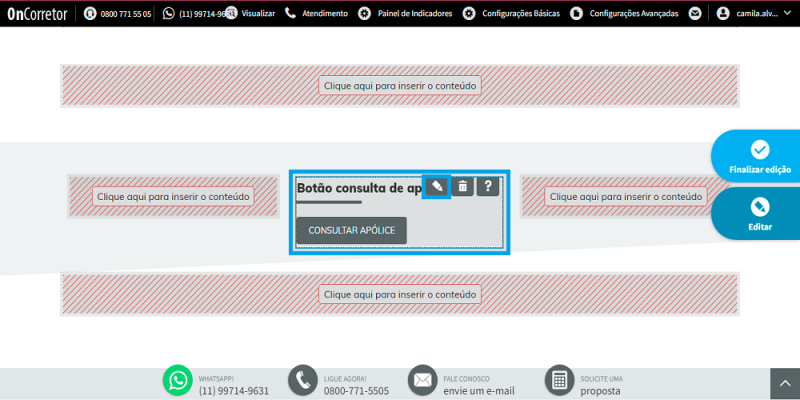
Task: Delete the widget with the trash icon
Action: (x=462, y=187)
